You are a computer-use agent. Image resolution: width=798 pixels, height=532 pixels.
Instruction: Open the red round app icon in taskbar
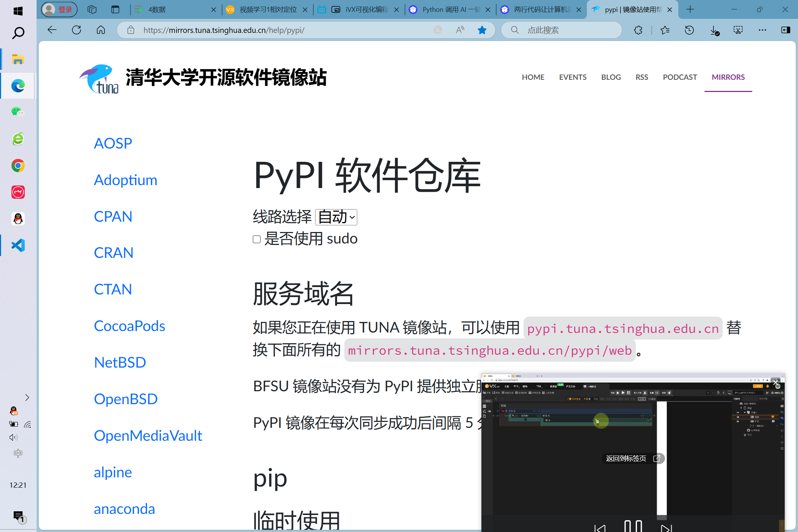[x=18, y=192]
